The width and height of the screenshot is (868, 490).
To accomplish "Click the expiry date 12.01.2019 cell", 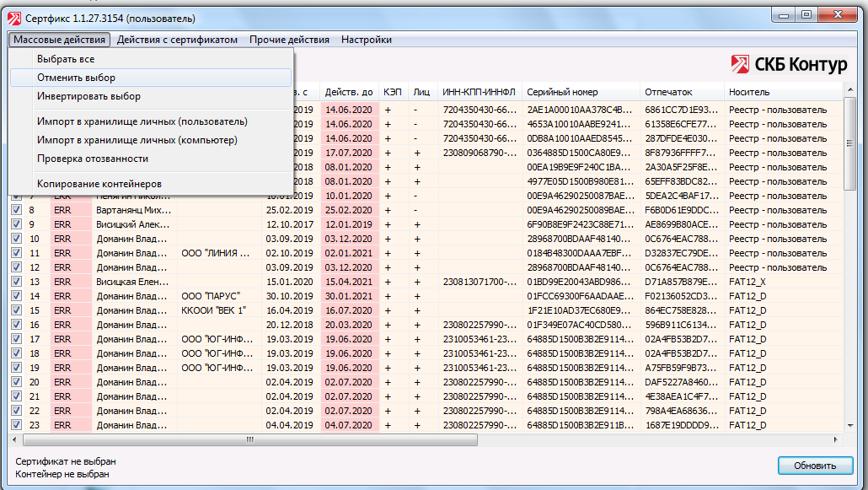I will pyautogui.click(x=349, y=224).
